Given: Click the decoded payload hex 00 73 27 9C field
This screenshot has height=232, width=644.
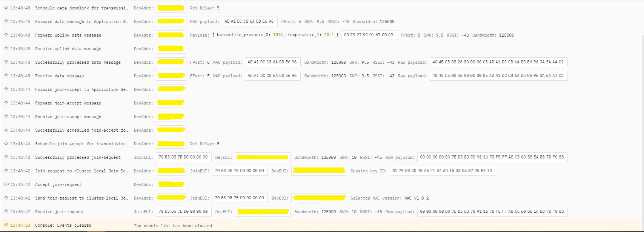Looking at the screenshot, I should coord(368,35).
